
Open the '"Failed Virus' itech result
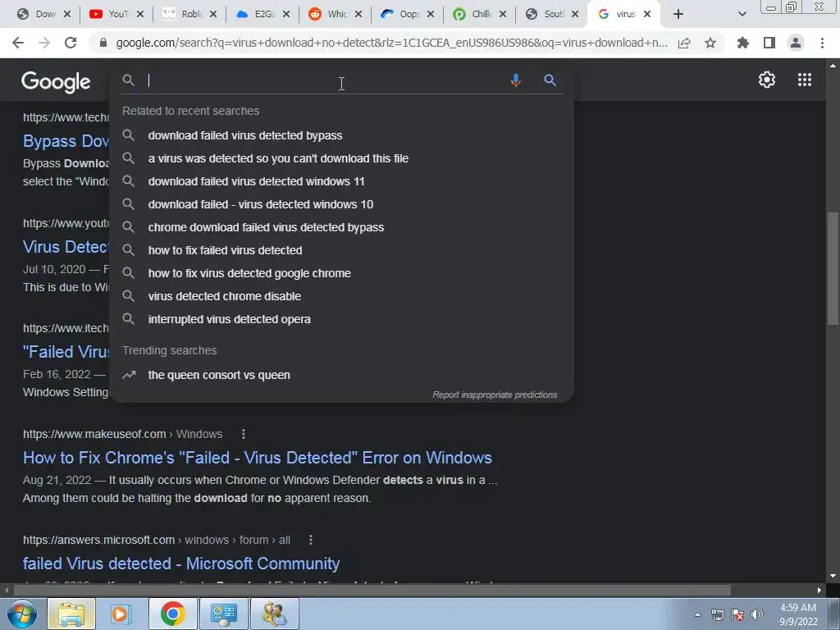pos(66,352)
